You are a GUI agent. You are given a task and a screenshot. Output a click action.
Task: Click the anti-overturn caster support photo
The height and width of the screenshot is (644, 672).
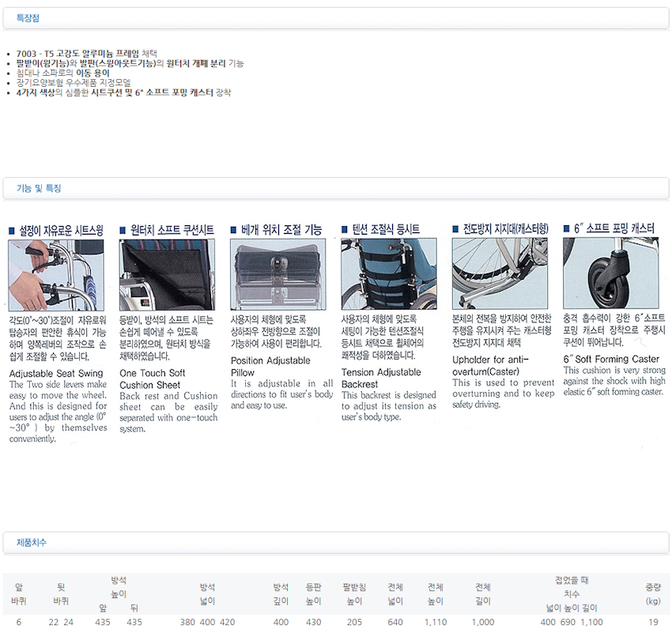point(500,274)
